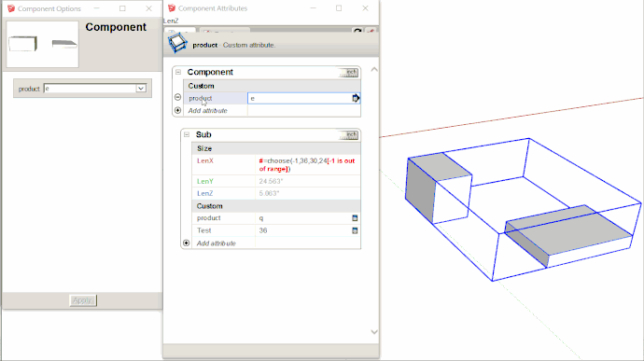Image resolution: width=644 pixels, height=361 pixels.
Task: Select the product attribute name in Component section
Action: point(201,98)
